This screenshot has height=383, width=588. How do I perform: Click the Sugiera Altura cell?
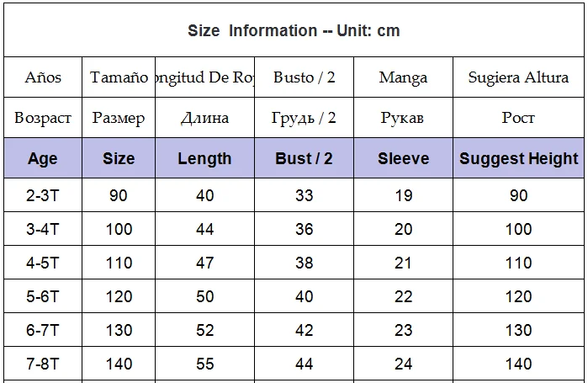coord(519,77)
